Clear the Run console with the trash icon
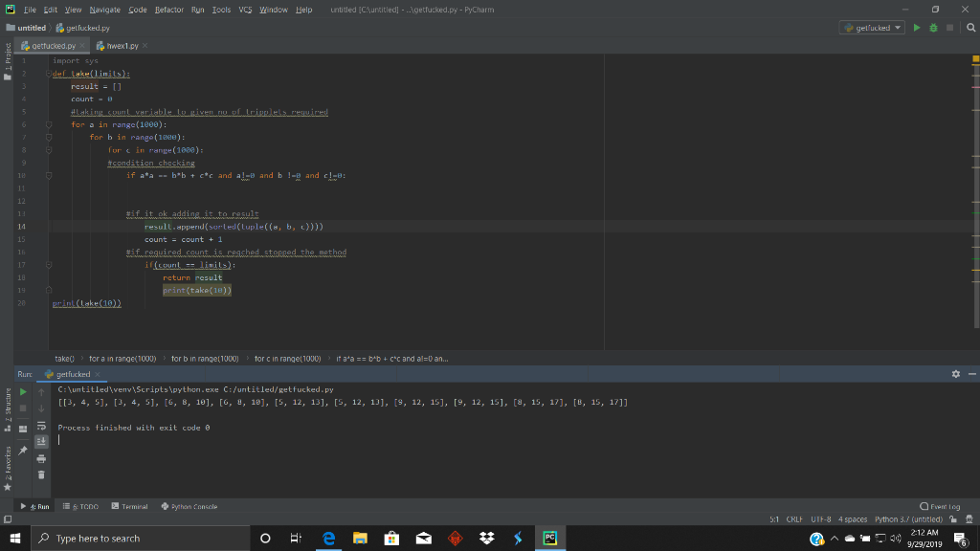980x551 pixels. [x=41, y=473]
